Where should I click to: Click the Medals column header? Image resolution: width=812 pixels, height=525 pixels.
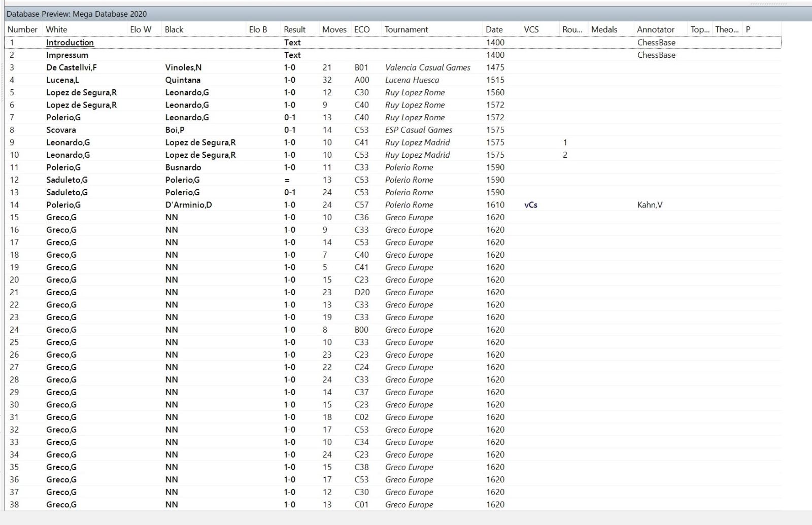point(604,29)
